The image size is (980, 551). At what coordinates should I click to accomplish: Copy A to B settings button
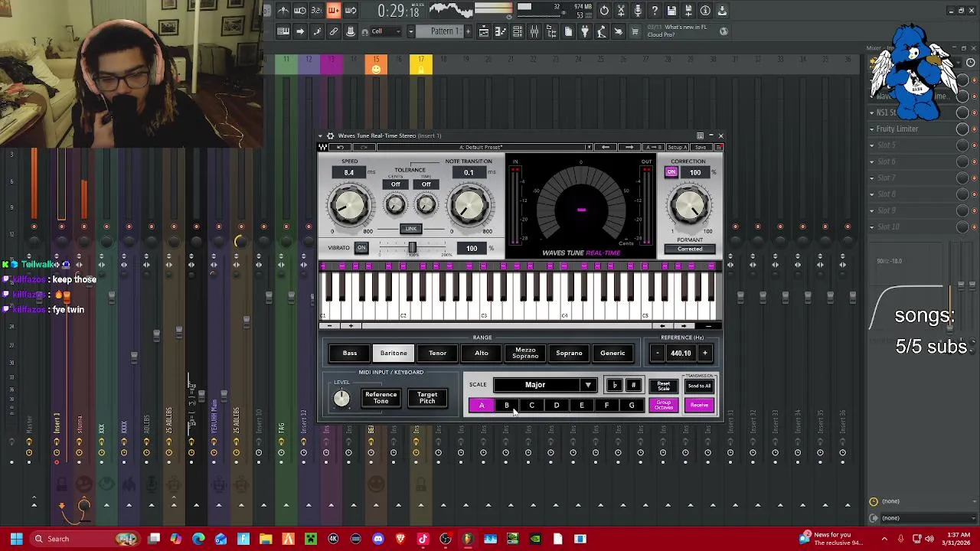click(654, 147)
